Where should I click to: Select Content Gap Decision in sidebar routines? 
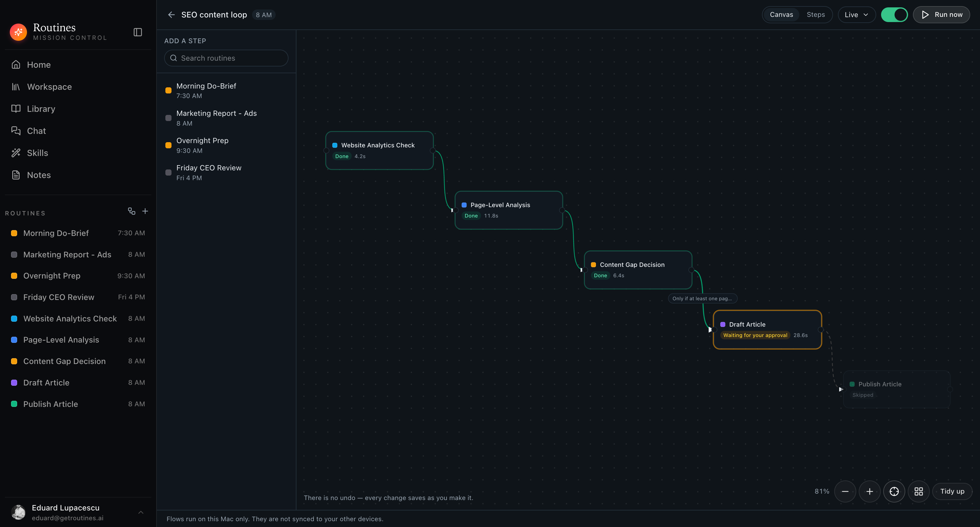(78, 361)
